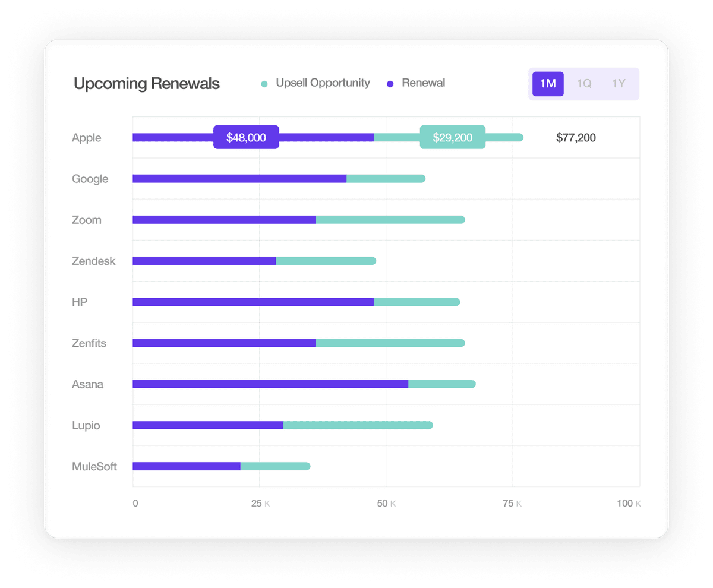Click Lupio's purple renewal bar
The image size is (713, 588).
pos(208,425)
